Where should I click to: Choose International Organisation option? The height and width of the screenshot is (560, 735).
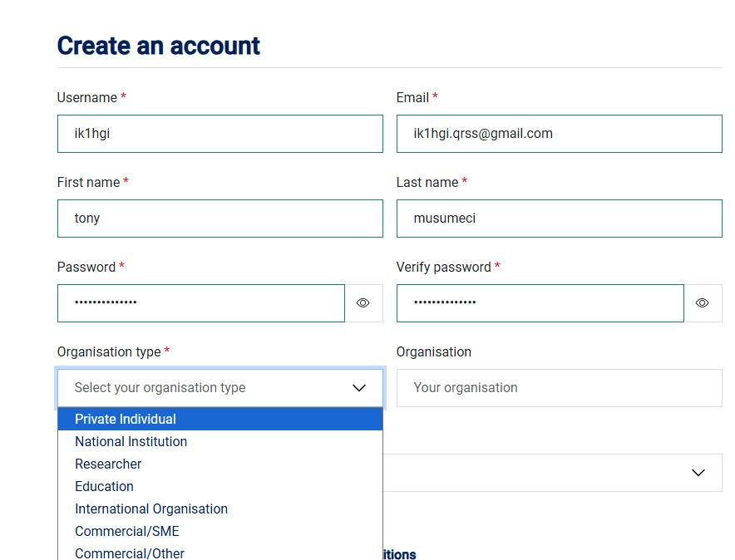pyautogui.click(x=151, y=509)
